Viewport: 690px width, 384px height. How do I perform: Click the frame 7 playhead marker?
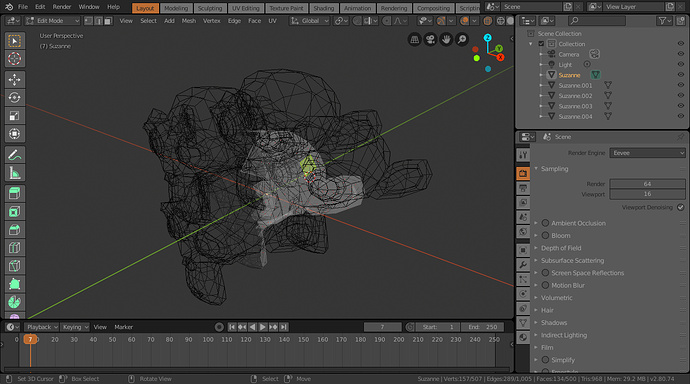pyautogui.click(x=30, y=339)
